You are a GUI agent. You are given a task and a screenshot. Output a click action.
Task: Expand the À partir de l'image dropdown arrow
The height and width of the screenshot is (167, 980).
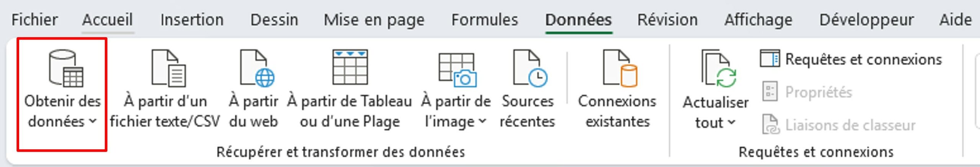[482, 121]
